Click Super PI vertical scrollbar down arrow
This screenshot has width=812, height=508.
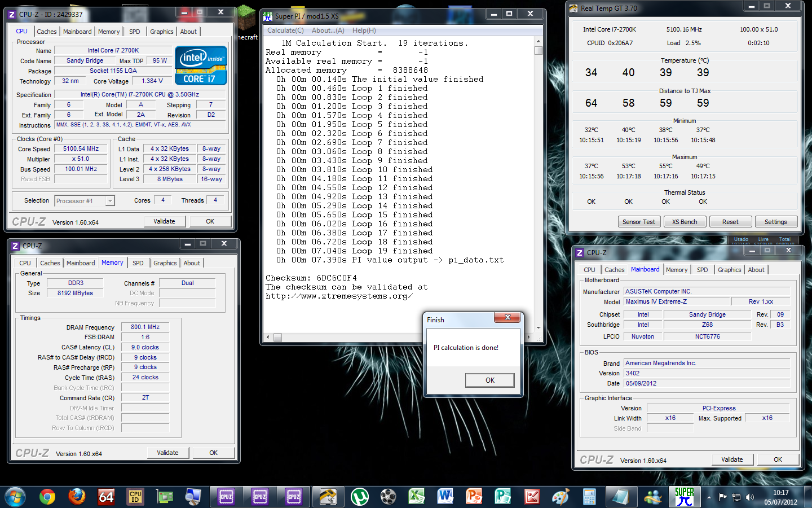[x=539, y=327]
